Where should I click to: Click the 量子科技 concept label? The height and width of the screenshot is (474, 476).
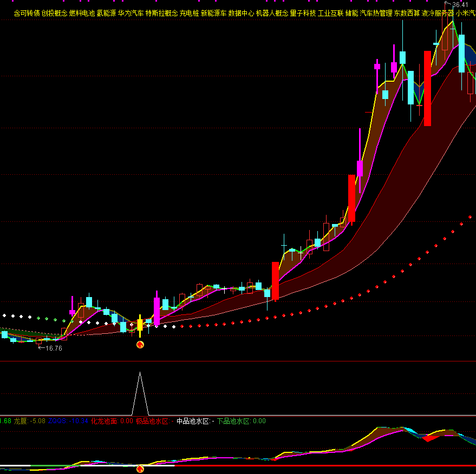click(303, 13)
